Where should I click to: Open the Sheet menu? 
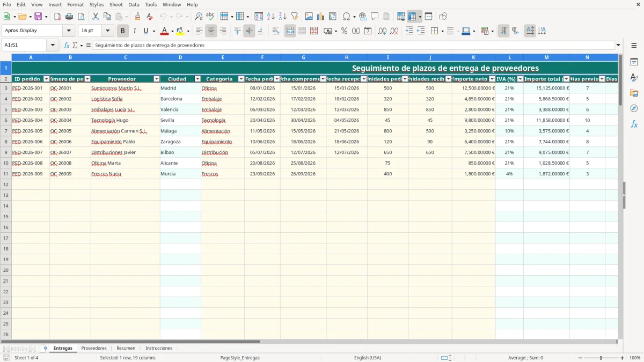coord(116,4)
